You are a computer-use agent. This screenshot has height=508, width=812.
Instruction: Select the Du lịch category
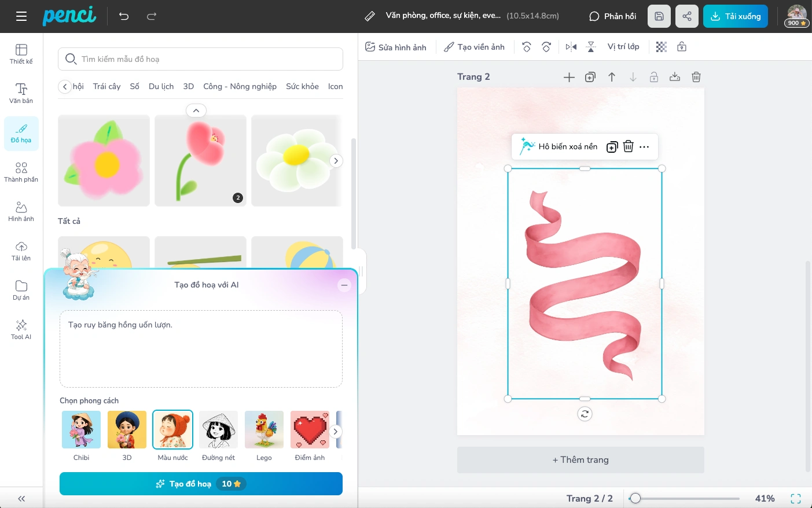point(161,86)
